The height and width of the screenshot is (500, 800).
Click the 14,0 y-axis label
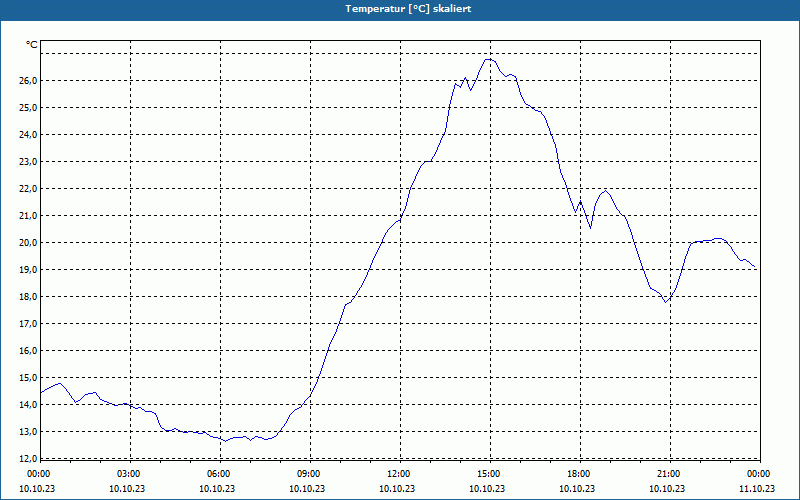coord(28,405)
